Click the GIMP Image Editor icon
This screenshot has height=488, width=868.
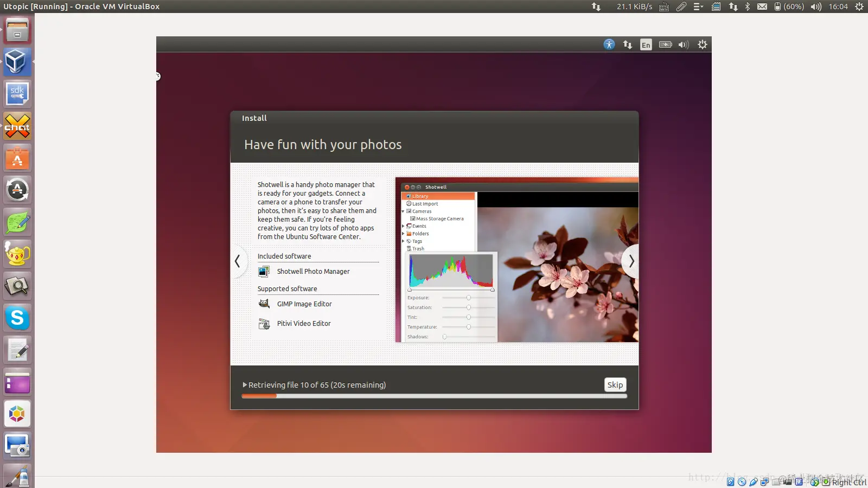coord(264,304)
